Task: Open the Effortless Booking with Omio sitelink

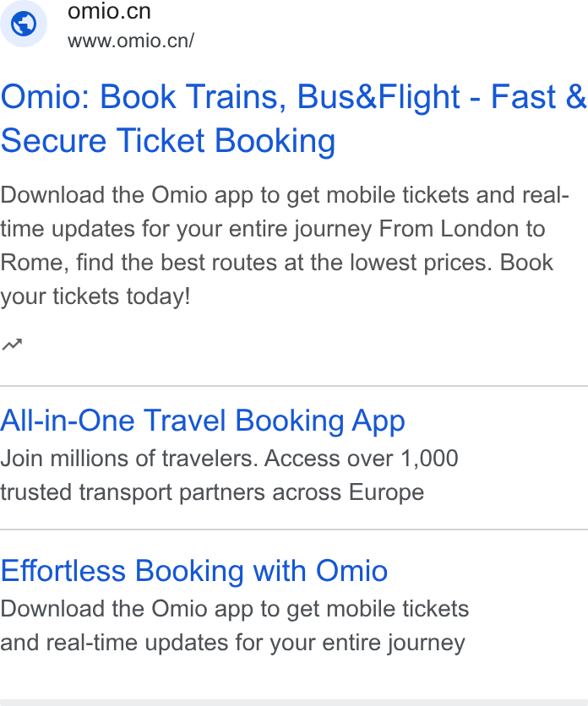Action: [x=194, y=571]
